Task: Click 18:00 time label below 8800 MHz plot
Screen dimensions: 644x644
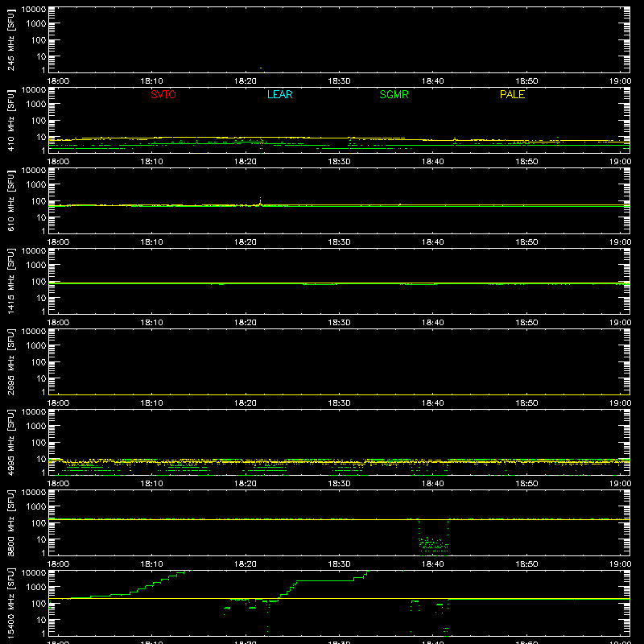Action: (58, 564)
